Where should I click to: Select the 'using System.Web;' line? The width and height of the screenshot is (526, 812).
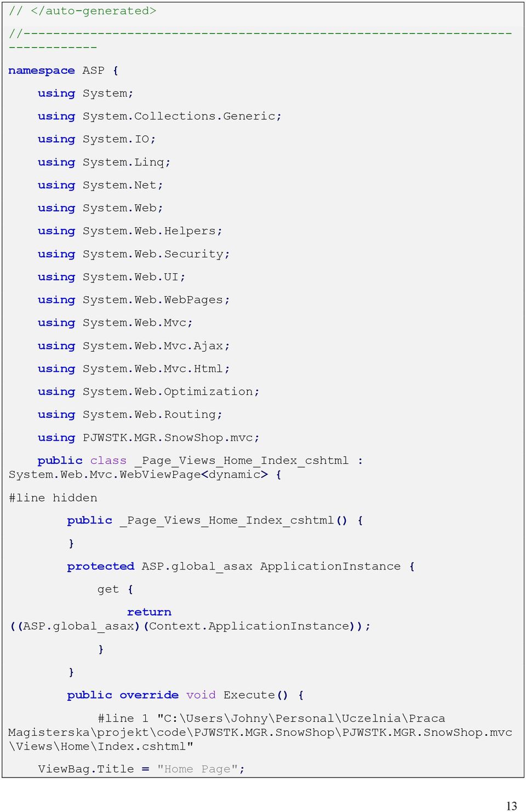point(100,208)
